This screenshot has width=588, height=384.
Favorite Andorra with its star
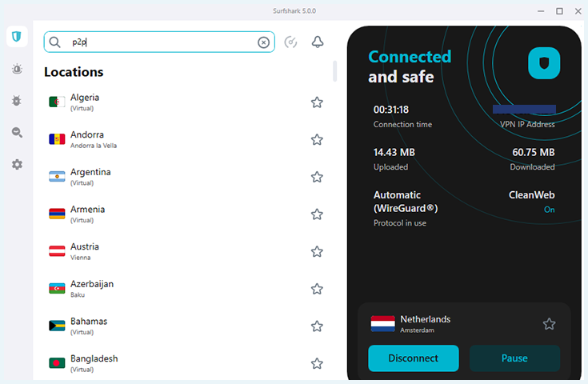317,139
